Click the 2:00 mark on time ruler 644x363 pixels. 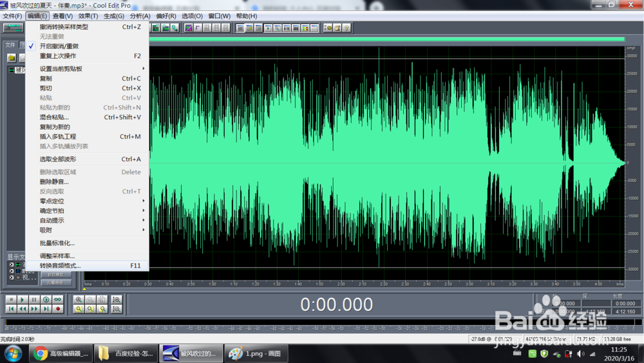(341, 284)
